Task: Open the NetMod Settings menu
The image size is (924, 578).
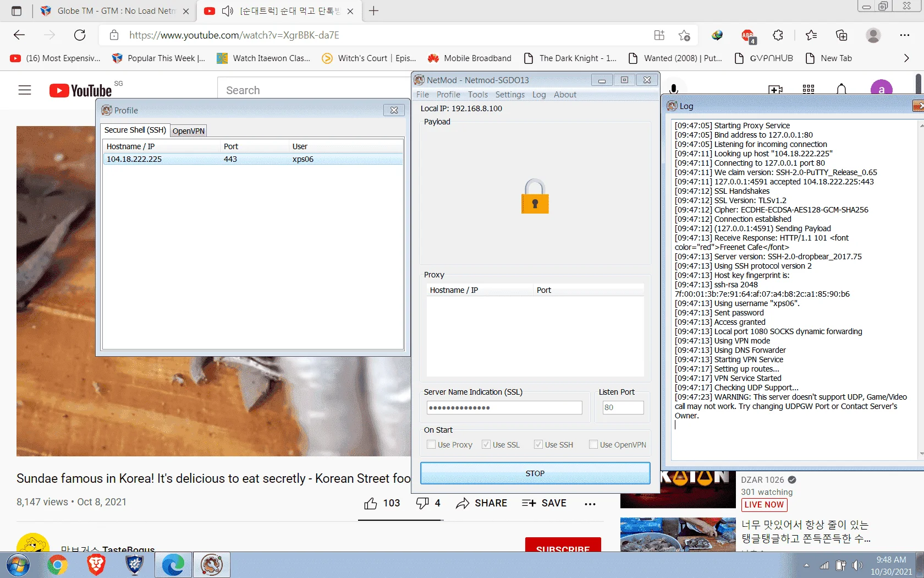Action: coord(510,95)
